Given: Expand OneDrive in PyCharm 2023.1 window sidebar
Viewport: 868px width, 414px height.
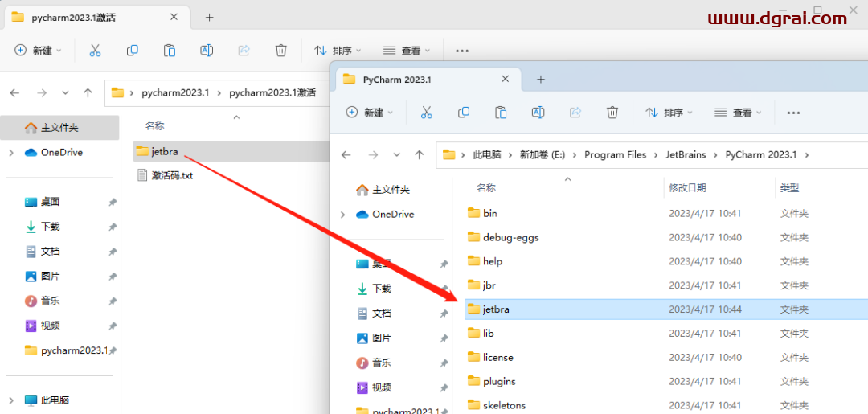Looking at the screenshot, I should click(342, 215).
